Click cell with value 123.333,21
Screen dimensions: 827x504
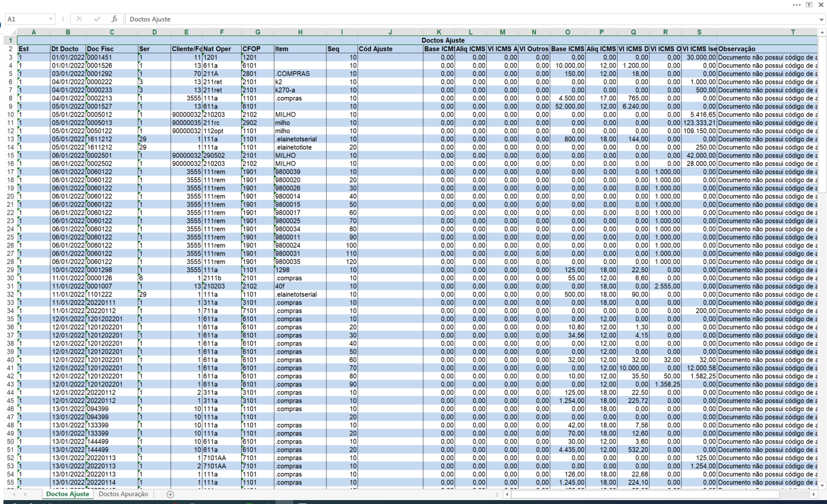(699, 123)
